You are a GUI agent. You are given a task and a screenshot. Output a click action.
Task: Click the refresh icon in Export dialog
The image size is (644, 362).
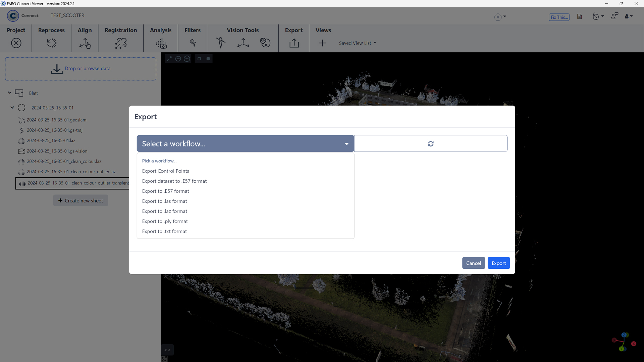[x=431, y=144]
